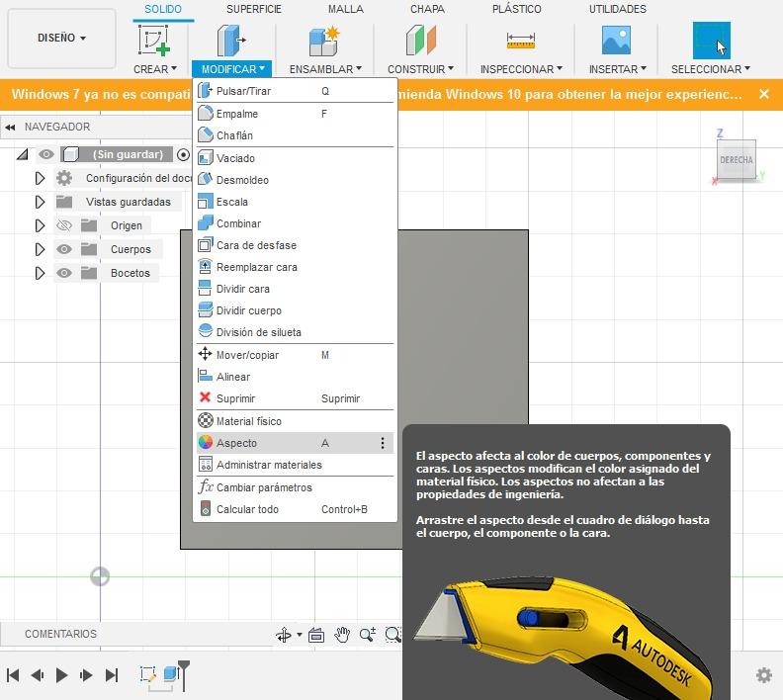Pick Desmoldeo draft option
This screenshot has height=700, width=783.
tap(295, 180)
